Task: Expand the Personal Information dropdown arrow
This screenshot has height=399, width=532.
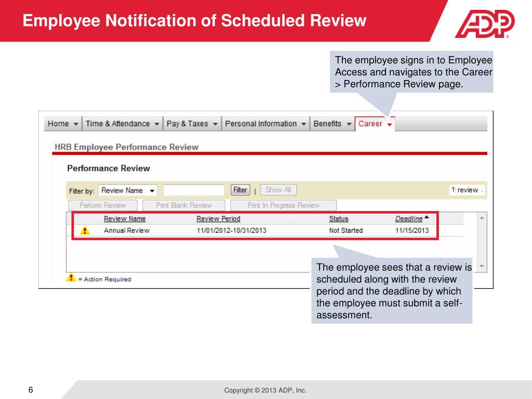Action: pos(303,124)
